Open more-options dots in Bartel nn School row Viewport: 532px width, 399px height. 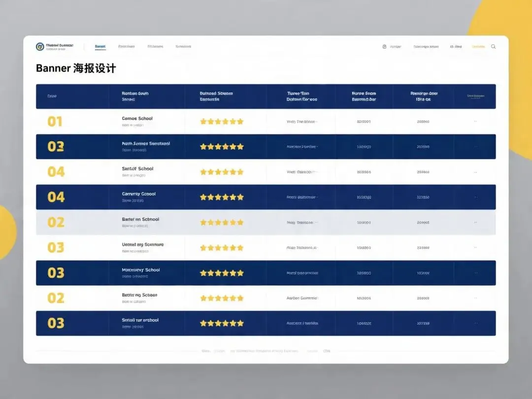click(x=476, y=223)
